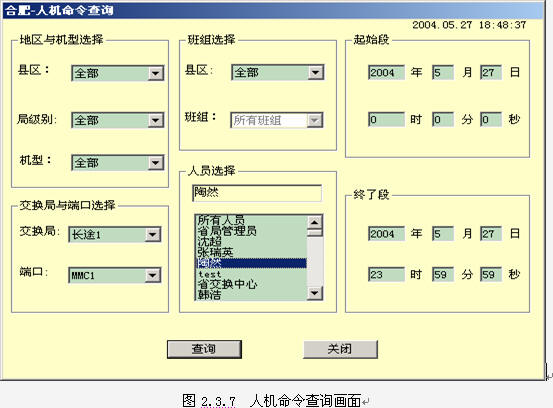This screenshot has width=553, height=408.
Task: Click the 人员选择 text field containing 陶然
Action: pyautogui.click(x=257, y=193)
